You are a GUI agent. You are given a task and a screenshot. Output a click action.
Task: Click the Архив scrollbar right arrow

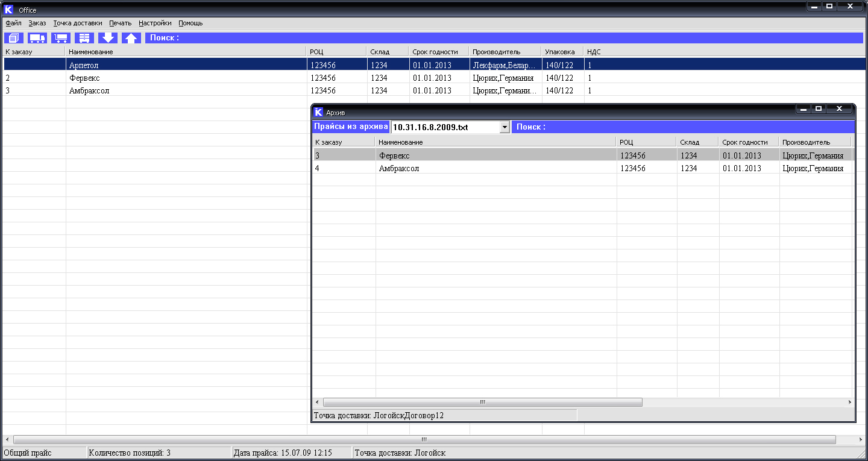(850, 402)
